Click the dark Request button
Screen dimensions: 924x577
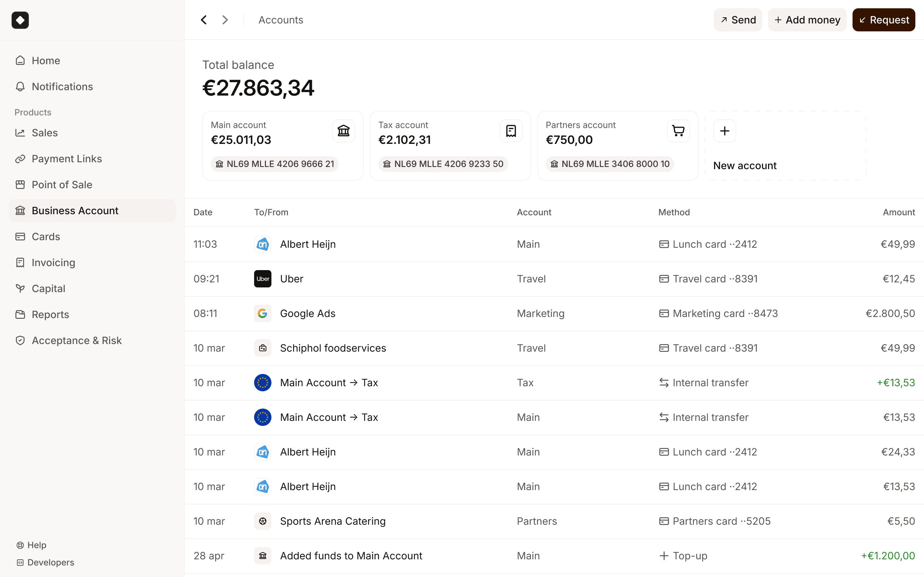tap(883, 20)
